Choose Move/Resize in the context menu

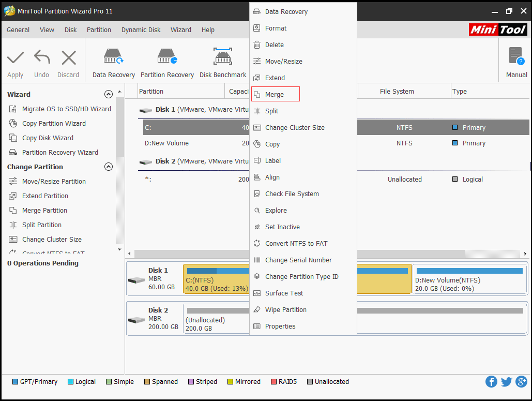pos(303,62)
